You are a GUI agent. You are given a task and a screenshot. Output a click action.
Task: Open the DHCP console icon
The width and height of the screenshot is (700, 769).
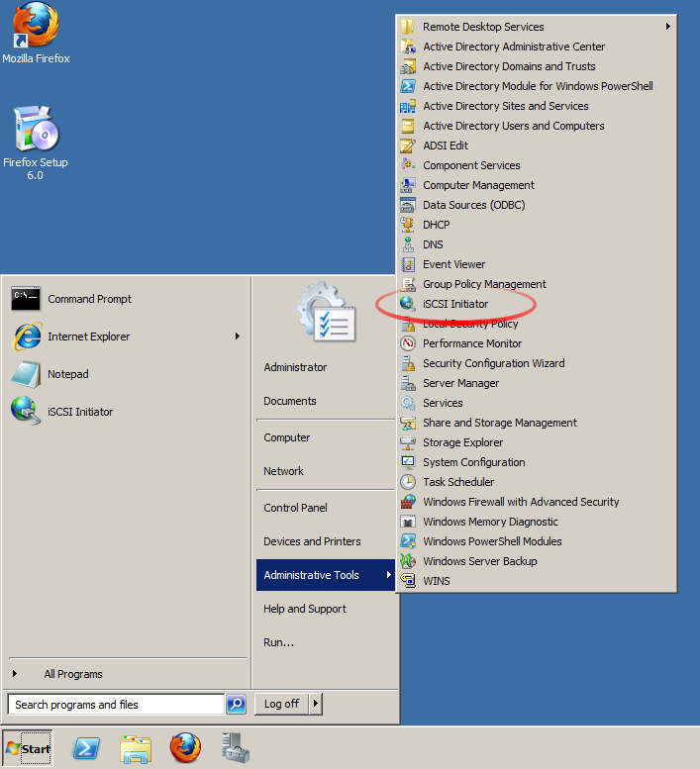click(x=408, y=225)
